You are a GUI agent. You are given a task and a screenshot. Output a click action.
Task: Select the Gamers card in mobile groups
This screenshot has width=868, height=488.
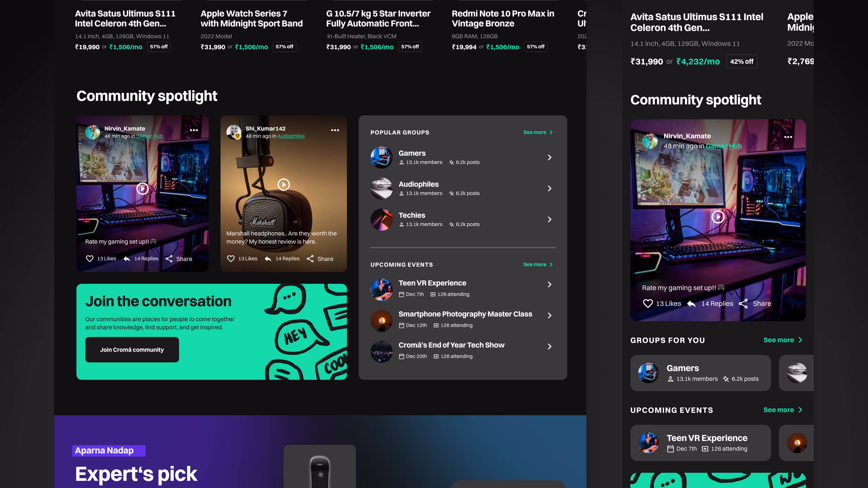[701, 373]
